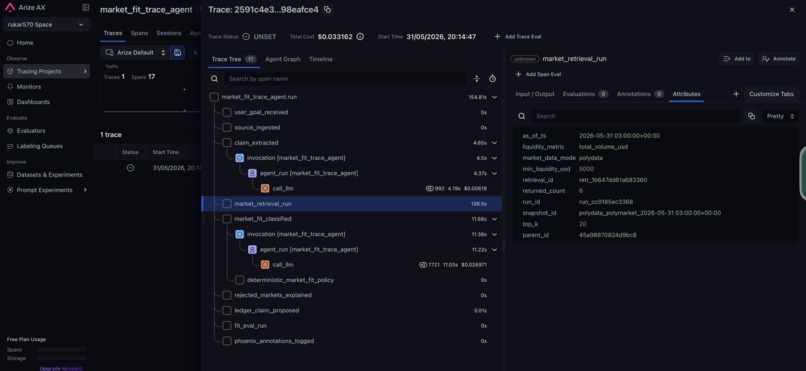The image size is (806, 371).
Task: Collapse the 4.37s agent_run span chevron
Action: coord(494,173)
